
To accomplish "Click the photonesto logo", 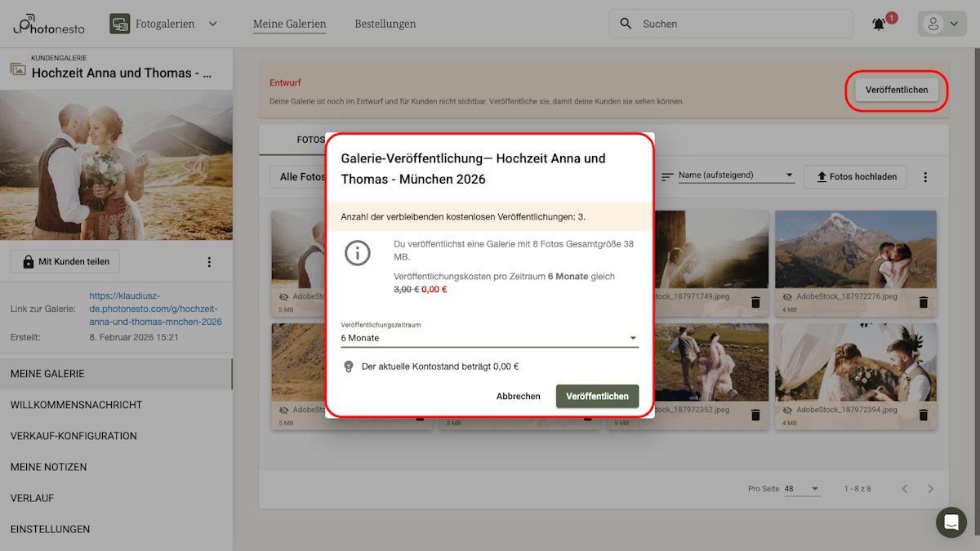I will click(x=48, y=24).
